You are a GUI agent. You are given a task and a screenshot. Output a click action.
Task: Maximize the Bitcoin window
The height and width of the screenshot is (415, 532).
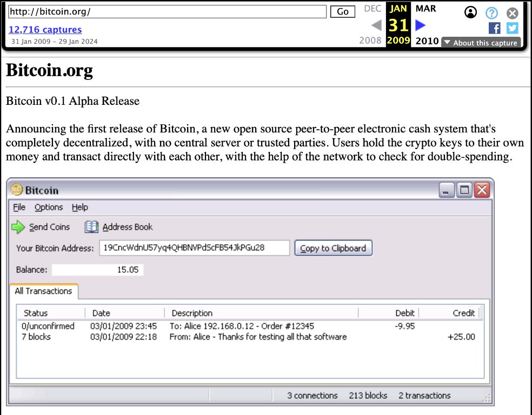point(464,190)
